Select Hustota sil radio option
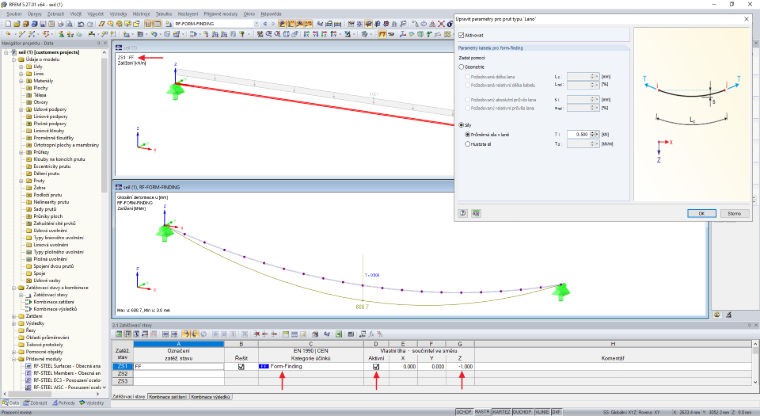This screenshot has width=760, height=416. 467,144
